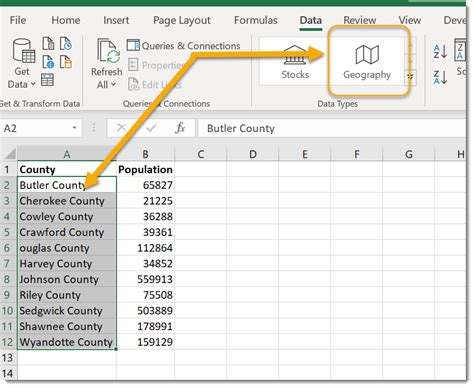Open the Page Layout tab
Image resolution: width=474 pixels, height=388 pixels.
182,20
